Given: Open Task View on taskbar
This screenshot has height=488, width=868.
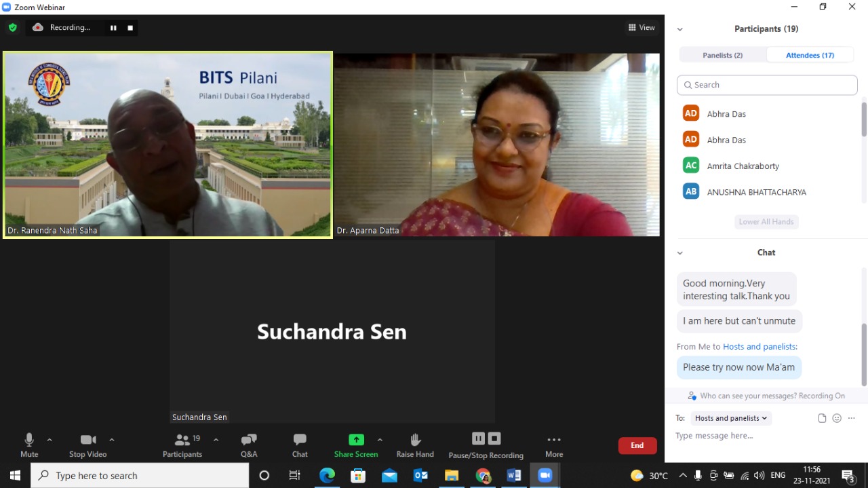Looking at the screenshot, I should click(x=295, y=475).
